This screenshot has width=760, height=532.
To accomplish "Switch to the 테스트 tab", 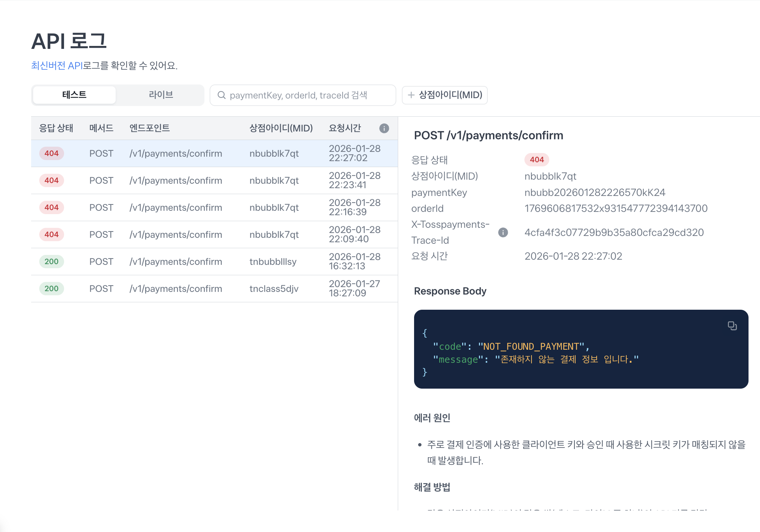I will coord(74,95).
